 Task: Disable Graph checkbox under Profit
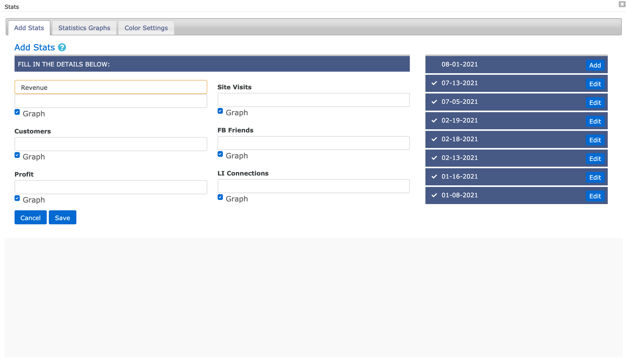pos(17,198)
